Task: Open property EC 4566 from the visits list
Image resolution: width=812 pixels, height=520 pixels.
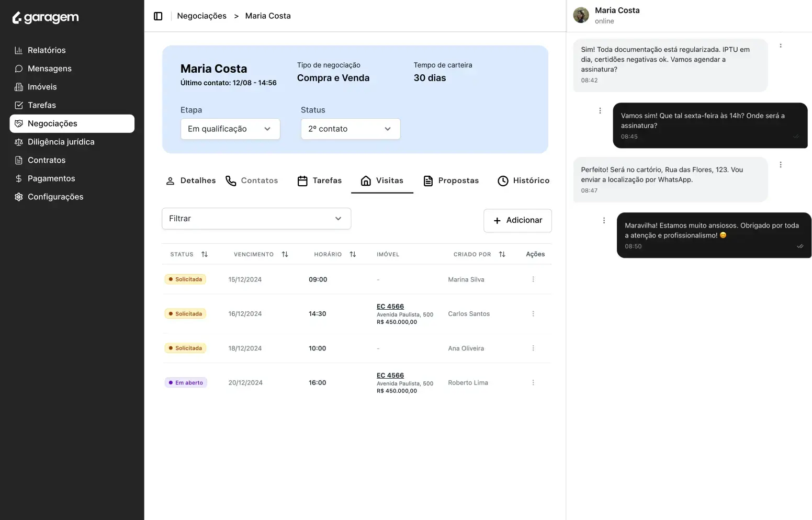Action: (390, 306)
